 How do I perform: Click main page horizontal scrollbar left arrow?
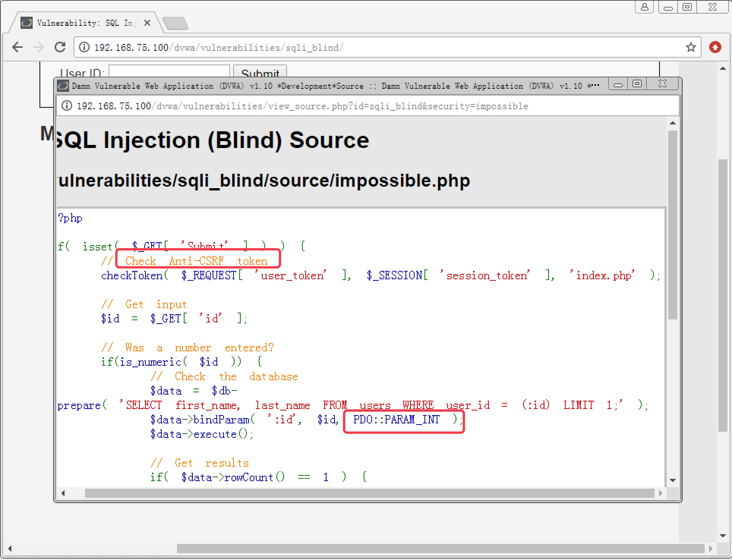pos(10,549)
